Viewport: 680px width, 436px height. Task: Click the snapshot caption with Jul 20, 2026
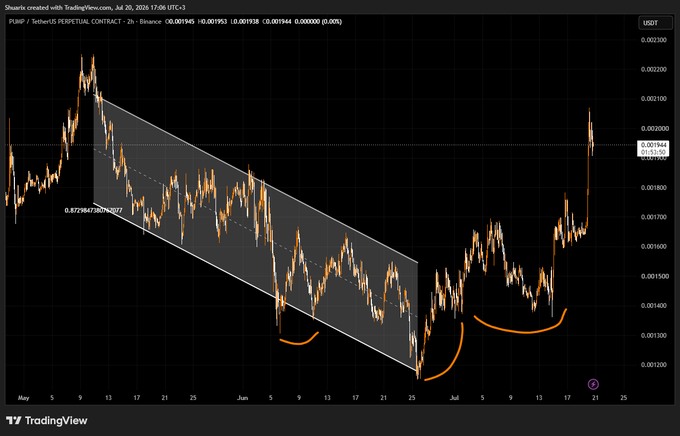pos(95,7)
